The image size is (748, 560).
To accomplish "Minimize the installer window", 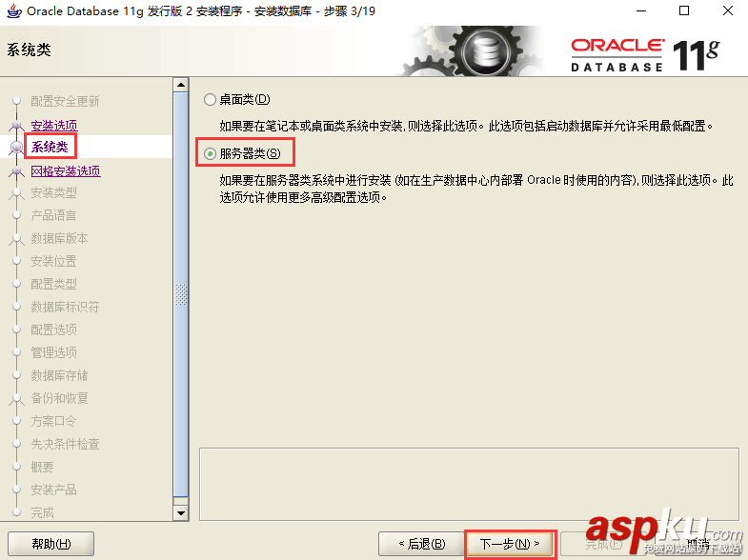I will 641,11.
